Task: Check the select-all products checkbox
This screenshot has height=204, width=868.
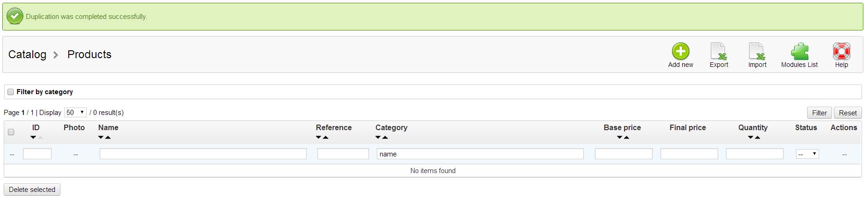Action: pos(11,132)
